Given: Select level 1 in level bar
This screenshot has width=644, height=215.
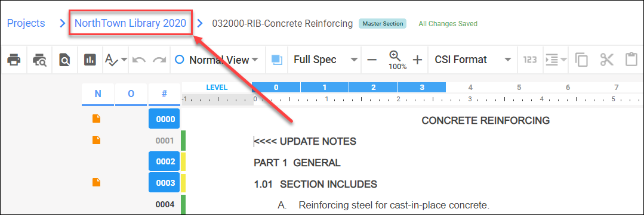Looking at the screenshot, I should (325, 87).
